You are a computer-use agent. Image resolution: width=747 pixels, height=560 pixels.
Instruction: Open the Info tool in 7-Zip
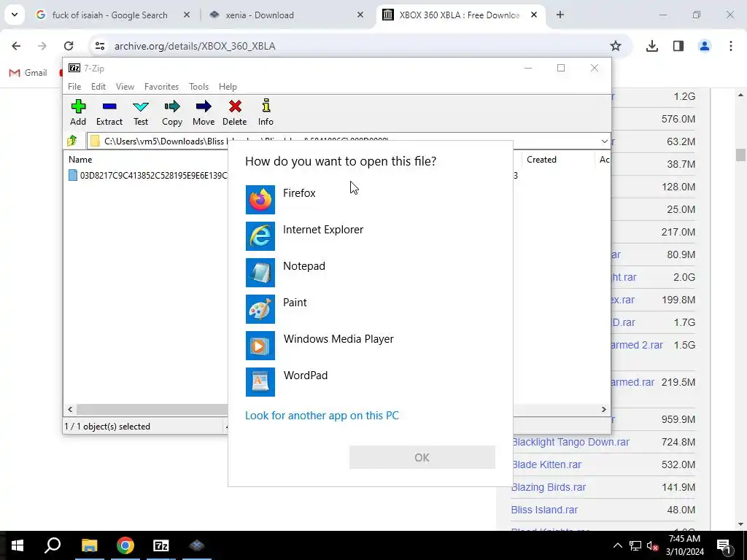pos(266,113)
